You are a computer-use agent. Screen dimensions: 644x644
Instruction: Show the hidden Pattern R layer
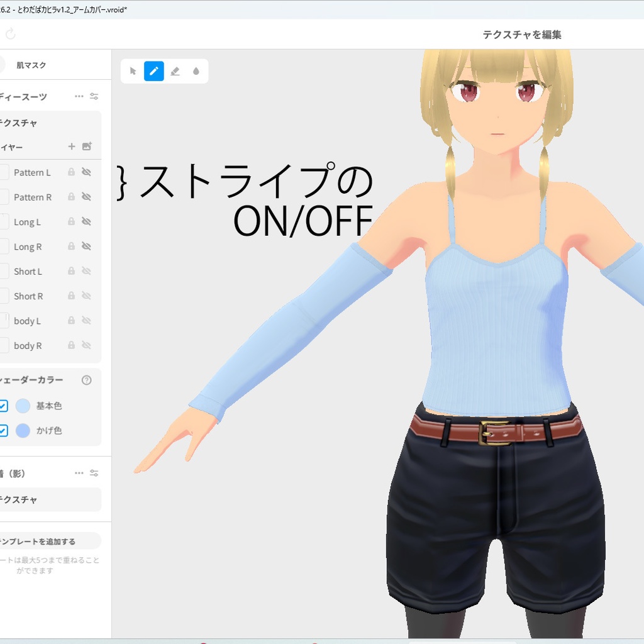pos(87,197)
